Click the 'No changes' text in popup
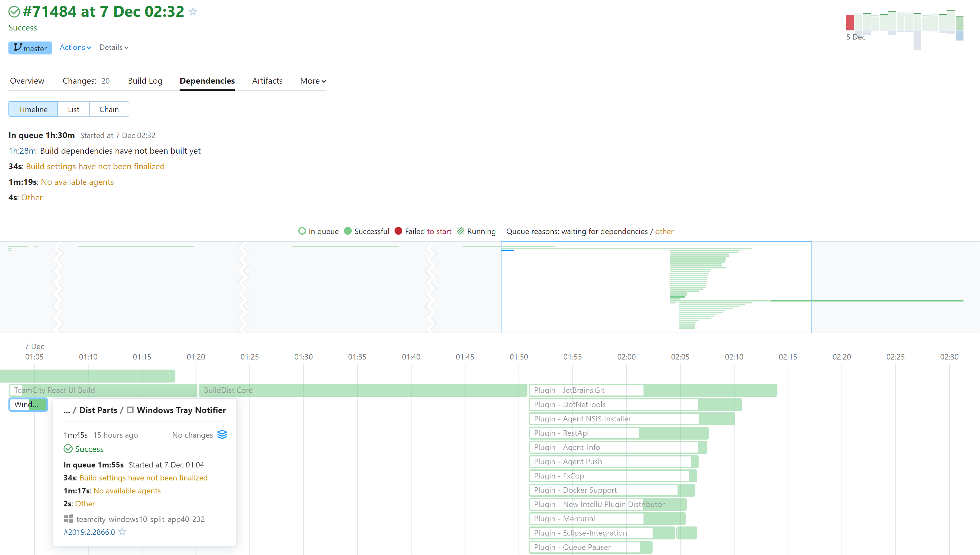980x555 pixels. (x=192, y=435)
